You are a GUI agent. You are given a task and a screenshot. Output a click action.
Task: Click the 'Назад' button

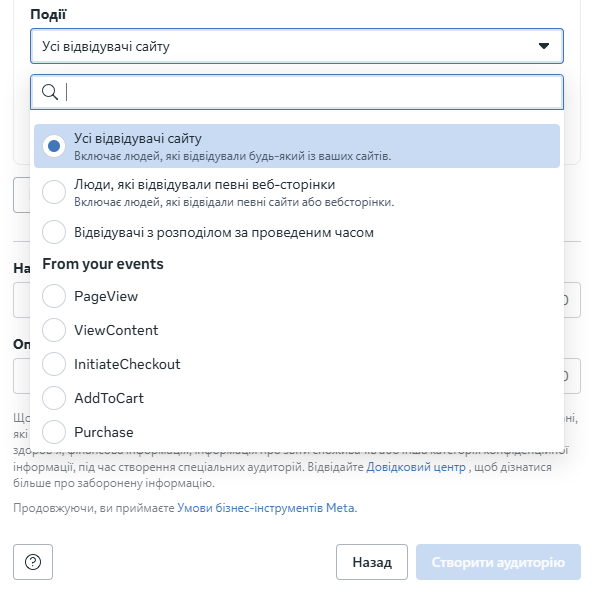(372, 562)
